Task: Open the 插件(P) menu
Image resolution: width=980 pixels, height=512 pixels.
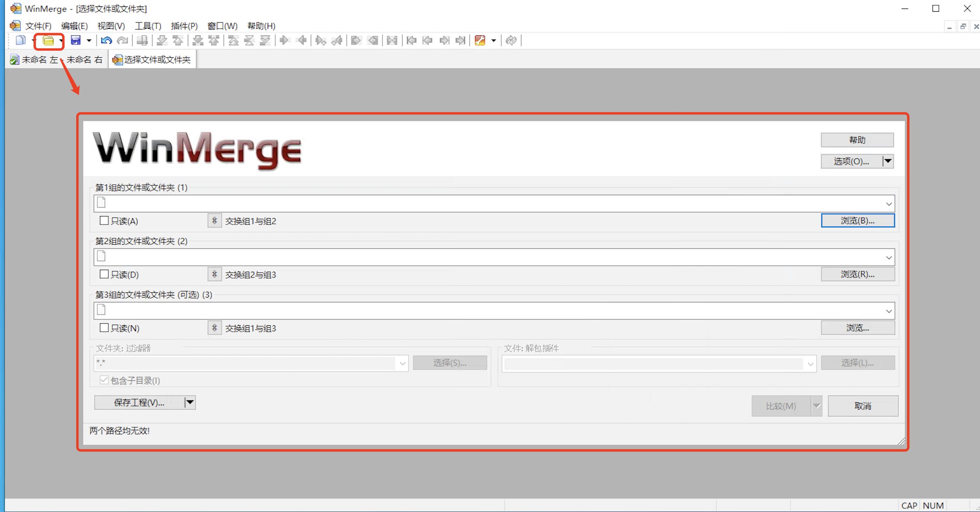Action: click(184, 26)
